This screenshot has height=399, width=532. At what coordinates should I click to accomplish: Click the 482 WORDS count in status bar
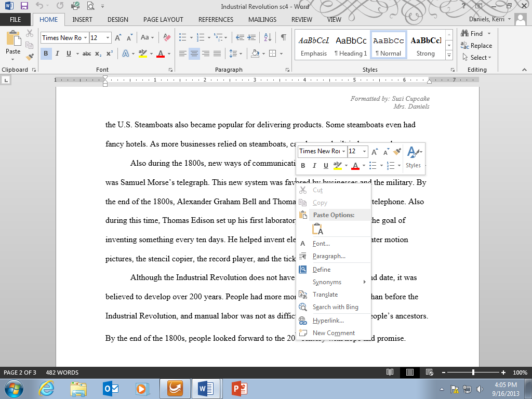[62, 373]
